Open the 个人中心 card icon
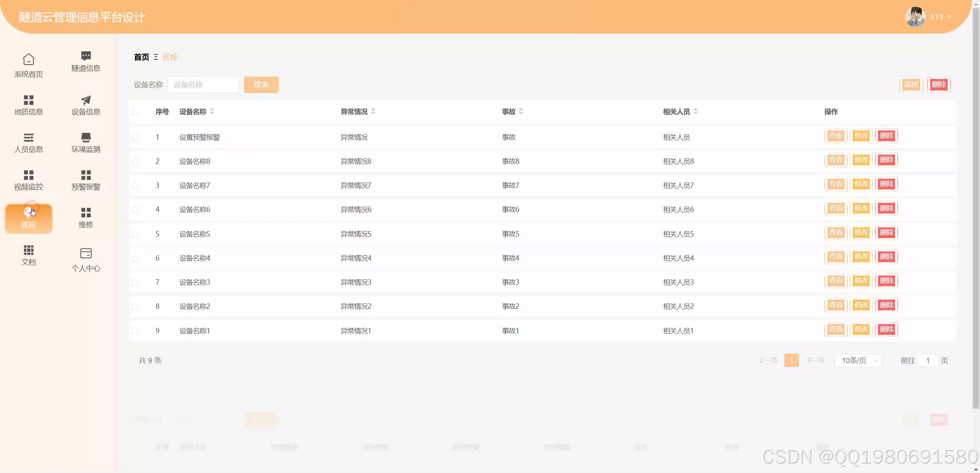 tap(86, 253)
